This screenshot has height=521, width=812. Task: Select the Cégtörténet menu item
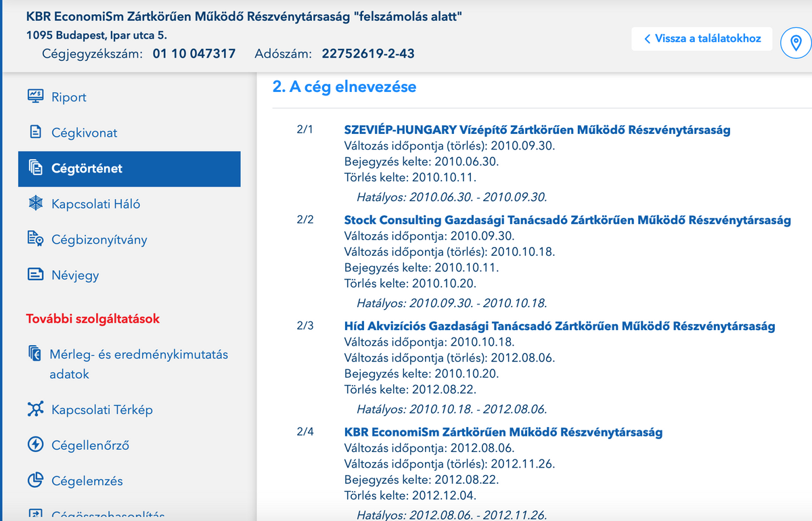(x=129, y=168)
